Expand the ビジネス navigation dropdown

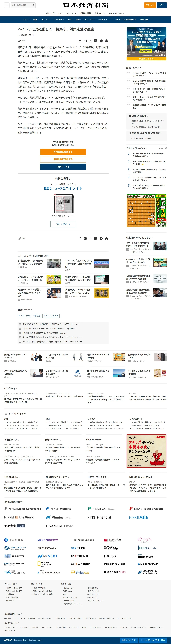tap(46, 20)
